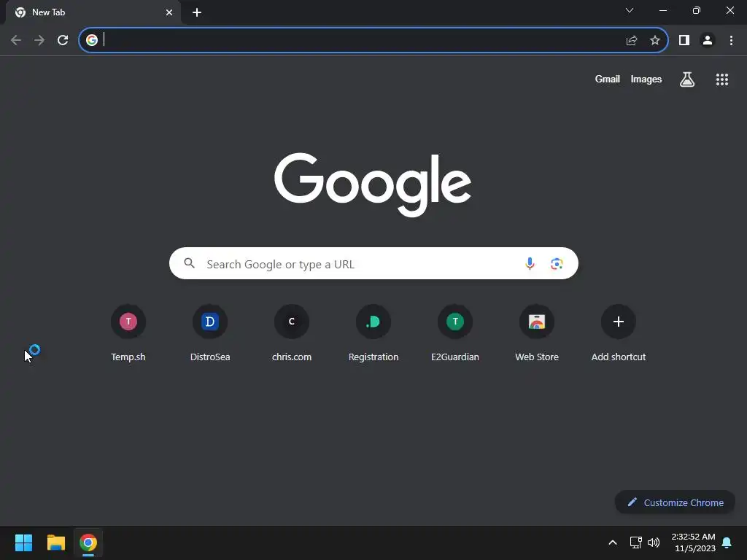This screenshot has height=560, width=747.
Task: Click the browser forward arrow
Action: coord(39,41)
